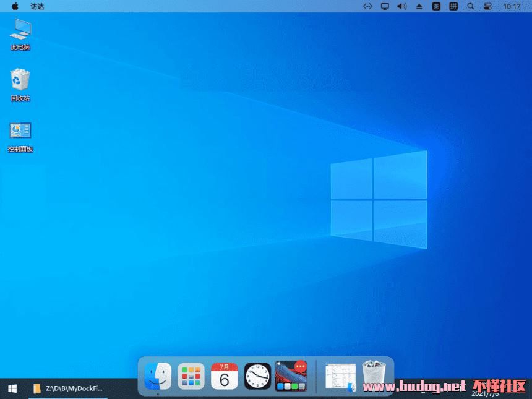Viewport: 532px width, 399px height.
Task: Click the 拼 input method icon
Action: click(x=453, y=6)
